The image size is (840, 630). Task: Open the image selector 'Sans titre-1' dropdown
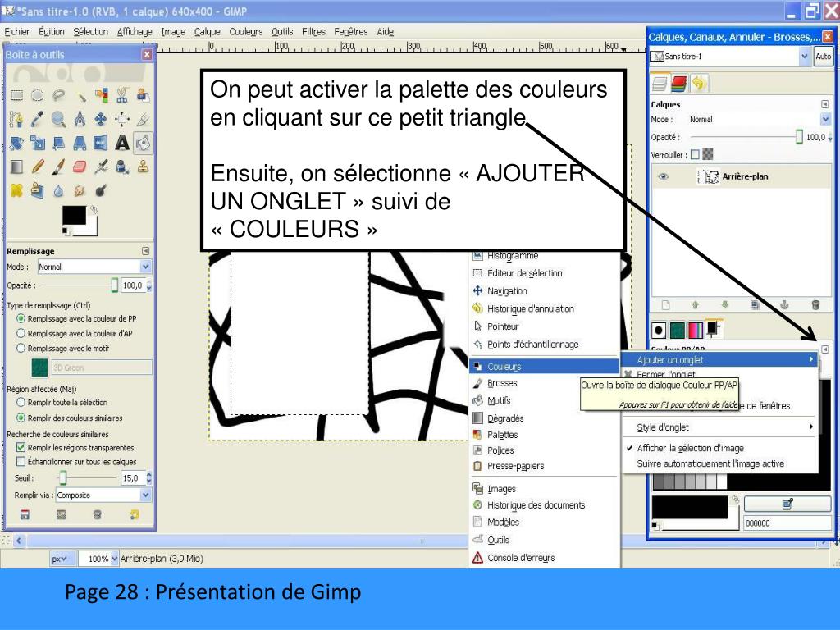tap(729, 57)
